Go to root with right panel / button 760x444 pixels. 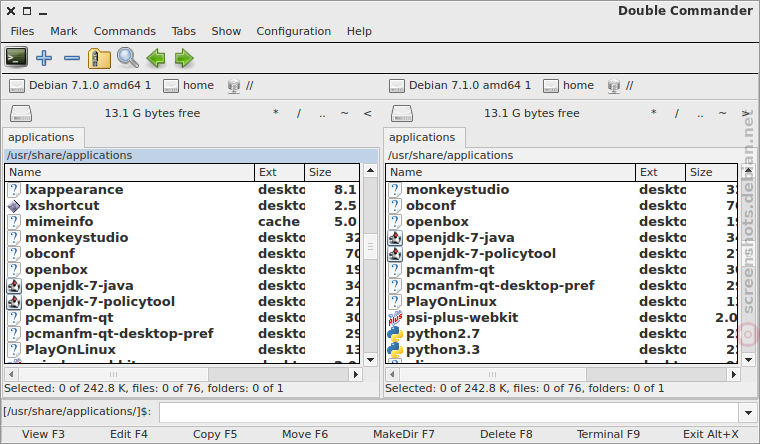(677, 113)
